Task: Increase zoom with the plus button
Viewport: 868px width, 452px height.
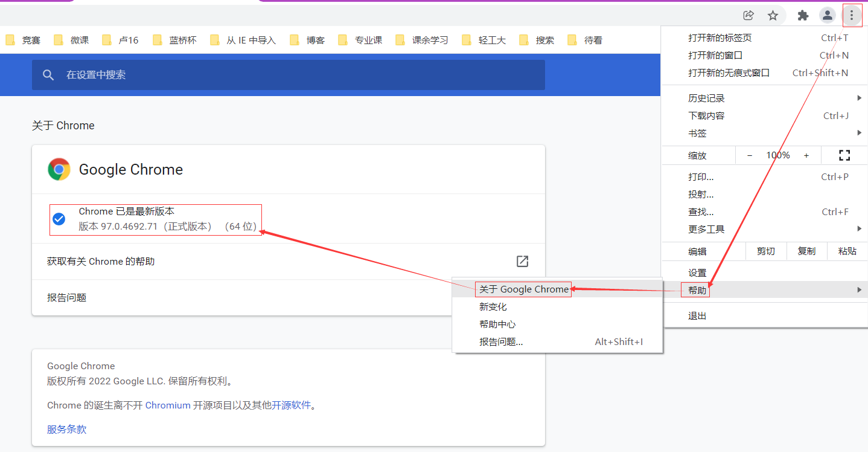Action: tap(806, 155)
